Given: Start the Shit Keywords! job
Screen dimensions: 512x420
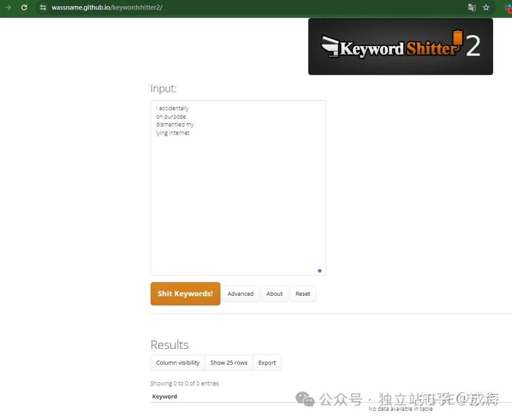Looking at the screenshot, I should [x=185, y=293].
